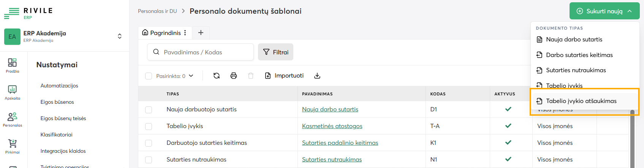Tick the select-all checkbox
This screenshot has width=644, height=168.
149,76
